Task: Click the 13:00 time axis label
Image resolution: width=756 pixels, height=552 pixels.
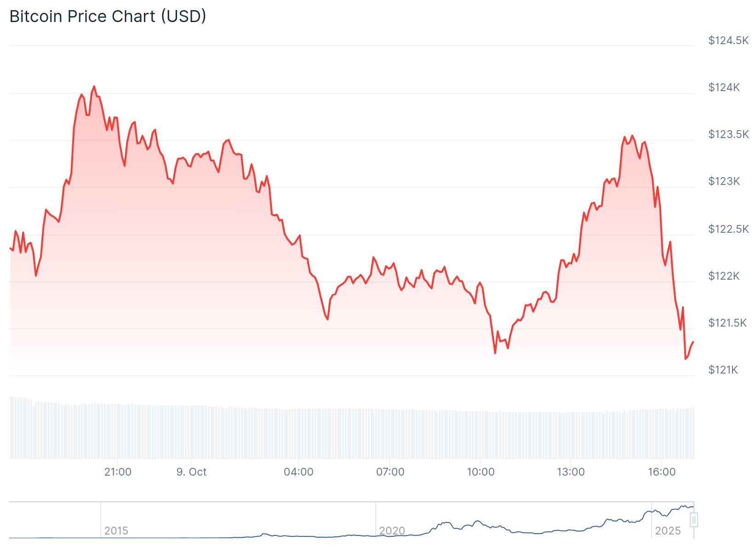Action: [571, 472]
